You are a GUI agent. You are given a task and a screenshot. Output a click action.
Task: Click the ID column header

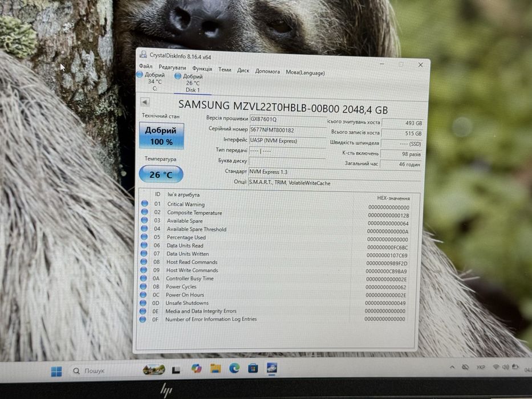pos(157,194)
